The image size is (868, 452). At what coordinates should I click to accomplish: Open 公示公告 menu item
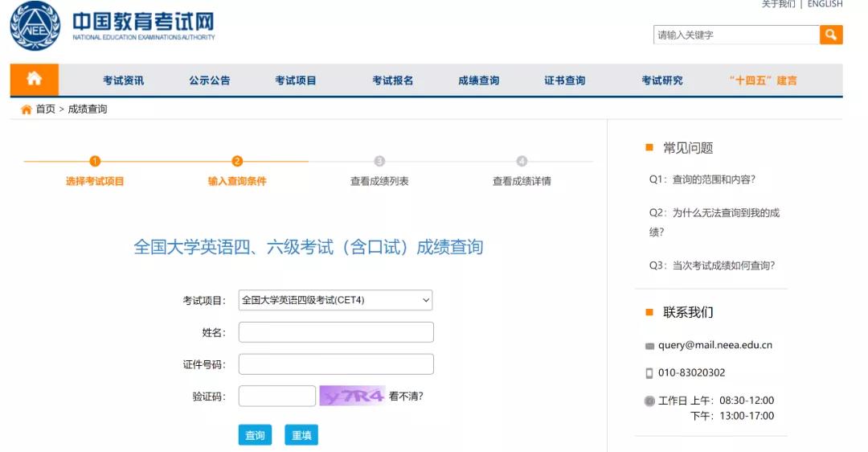coord(210,80)
